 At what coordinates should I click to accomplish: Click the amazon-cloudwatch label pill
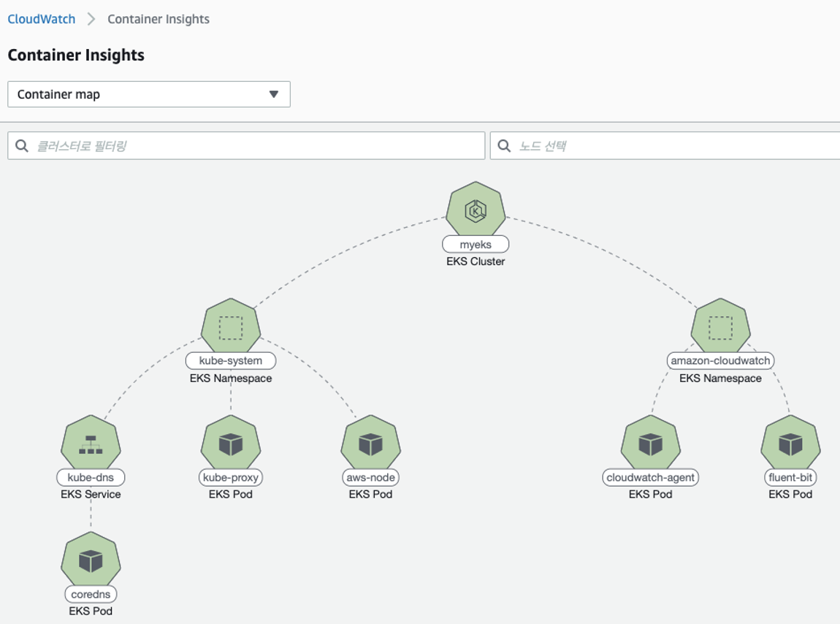(720, 361)
